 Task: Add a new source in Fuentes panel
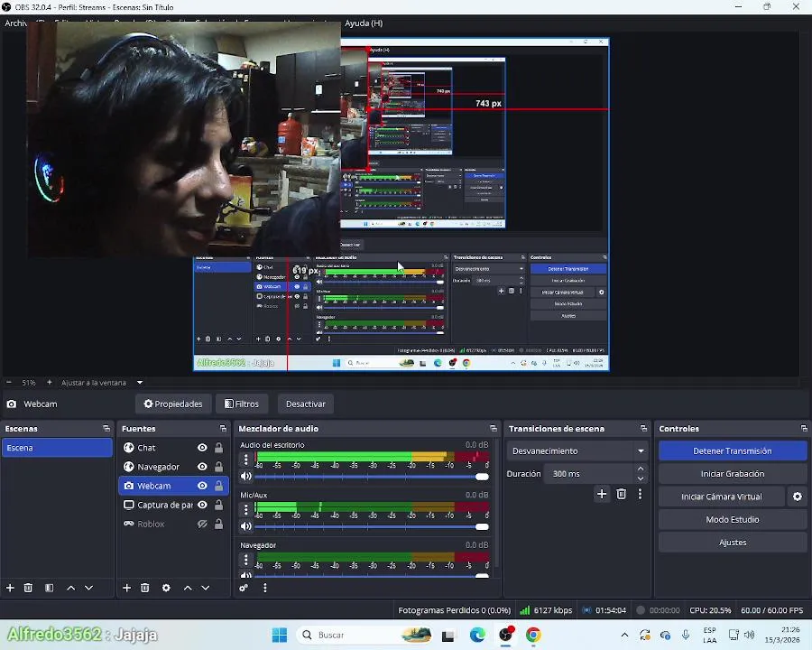click(x=127, y=588)
